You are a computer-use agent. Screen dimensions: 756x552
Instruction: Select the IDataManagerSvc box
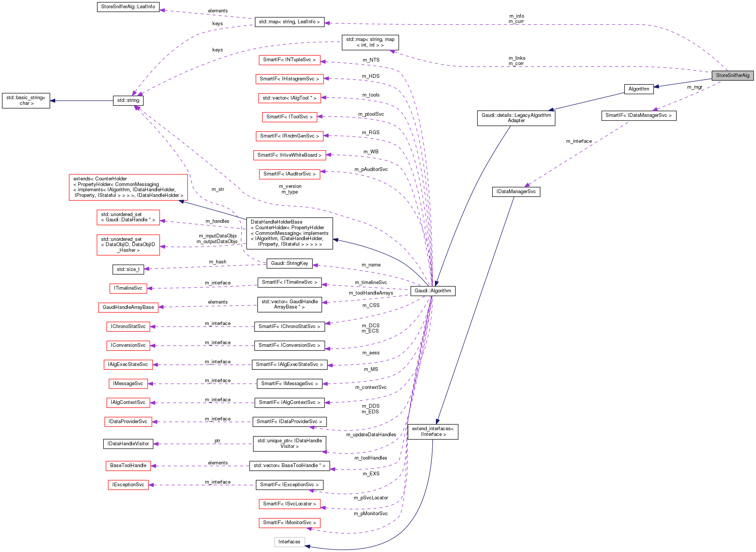[x=517, y=192]
